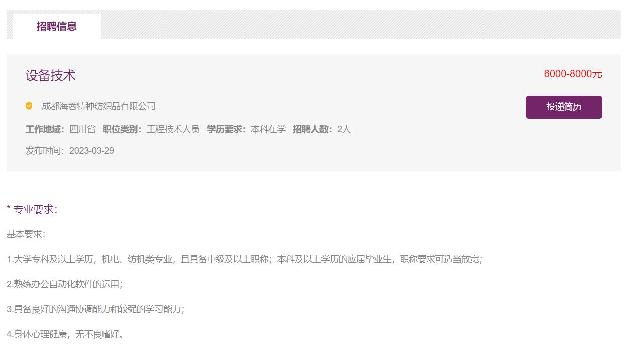Image resolution: width=644 pixels, height=348 pixels.
Task: Click the 招聘信息 tab
Action: 57,26
